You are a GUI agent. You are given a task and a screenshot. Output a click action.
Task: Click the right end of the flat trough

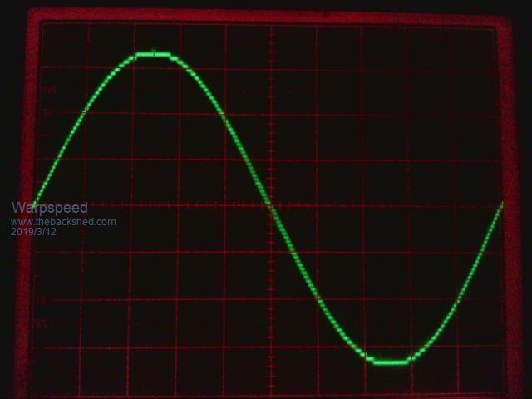coord(407,362)
